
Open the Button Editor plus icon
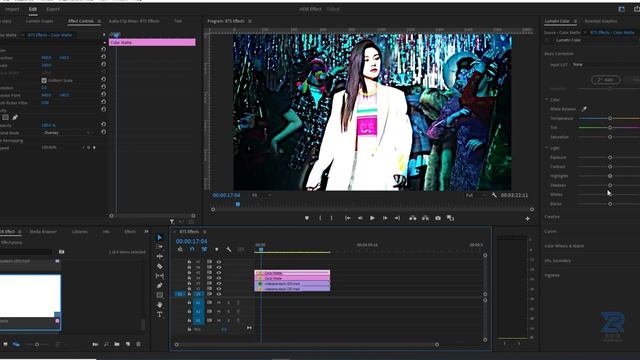527,219
